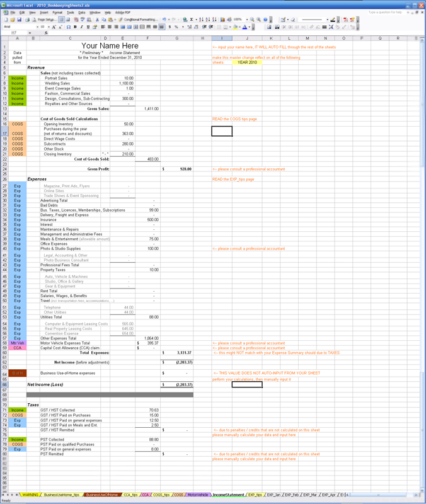Switch to the COGS_tips sheet tab
Viewport: 426px width, 504px height.
162,495
